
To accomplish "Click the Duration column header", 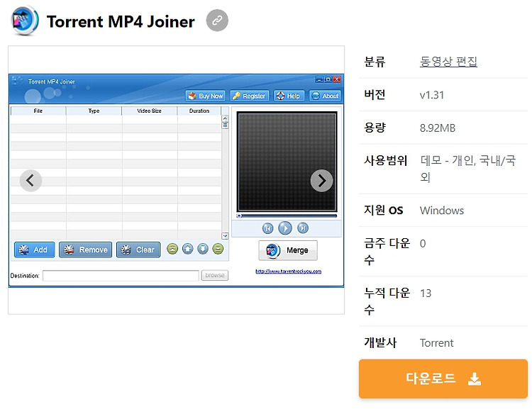I will coord(199,111).
